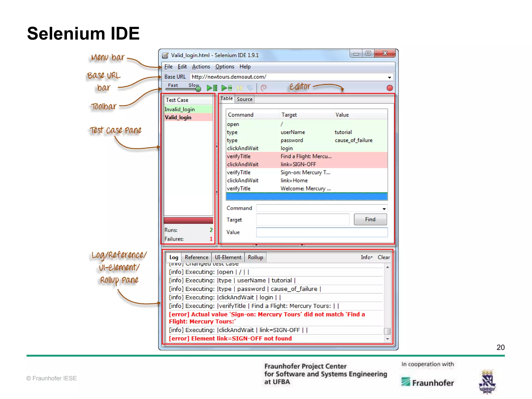Click the log scrollbar down arrow
The height and width of the screenshot is (399, 532).
click(387, 339)
